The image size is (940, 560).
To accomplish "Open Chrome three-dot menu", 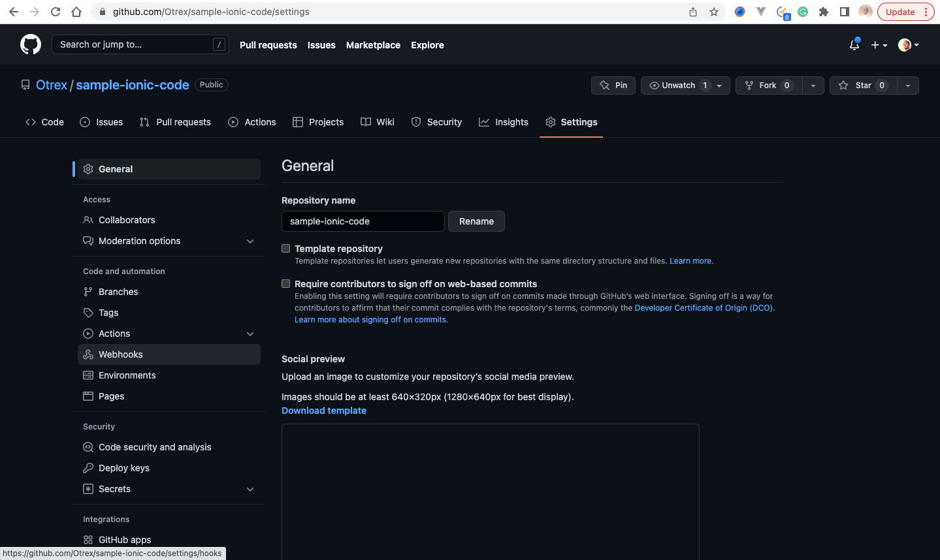I will tap(926, 12).
